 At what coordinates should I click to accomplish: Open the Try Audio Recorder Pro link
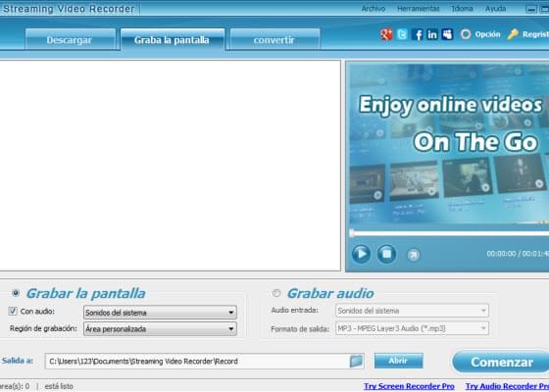click(x=507, y=386)
